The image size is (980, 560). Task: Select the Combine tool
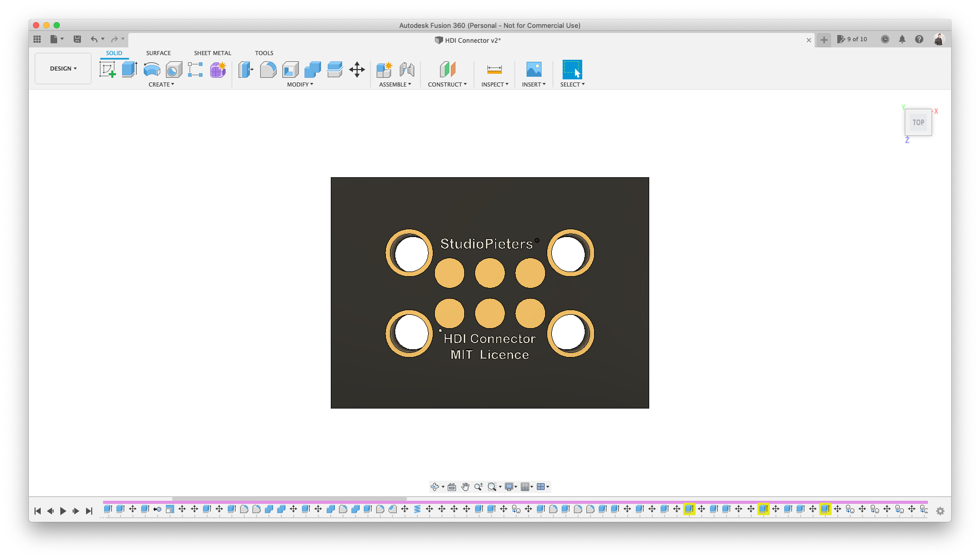pos(312,70)
